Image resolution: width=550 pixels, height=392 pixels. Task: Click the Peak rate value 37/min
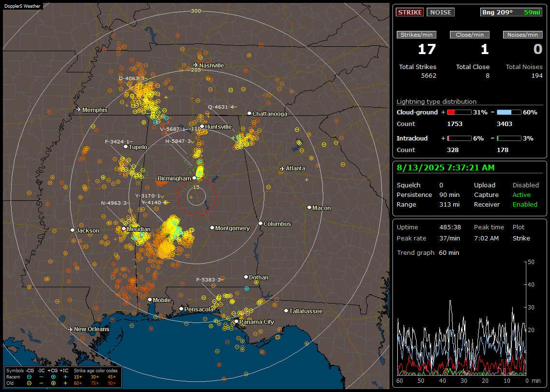[450, 238]
